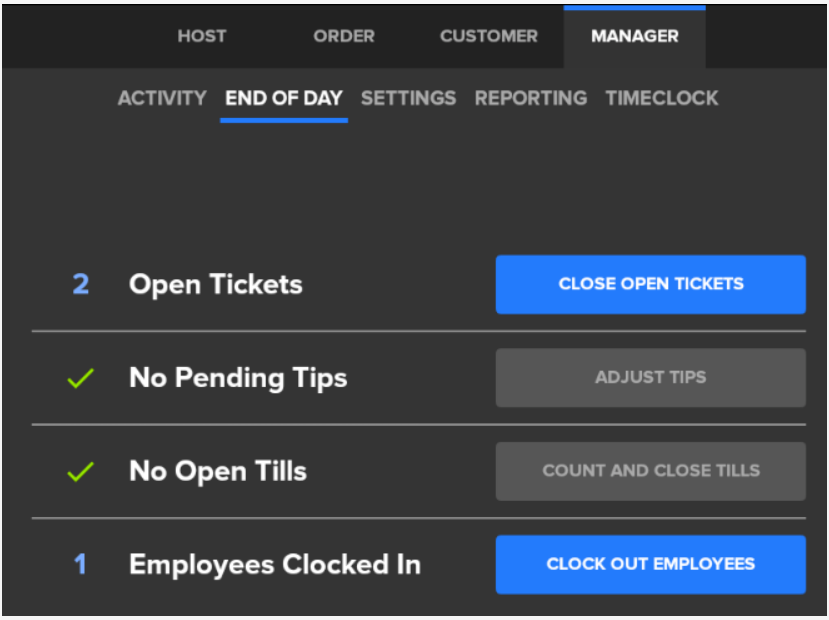Click the Open Tickets row label
This screenshot has height=620, width=829.
pos(215,284)
